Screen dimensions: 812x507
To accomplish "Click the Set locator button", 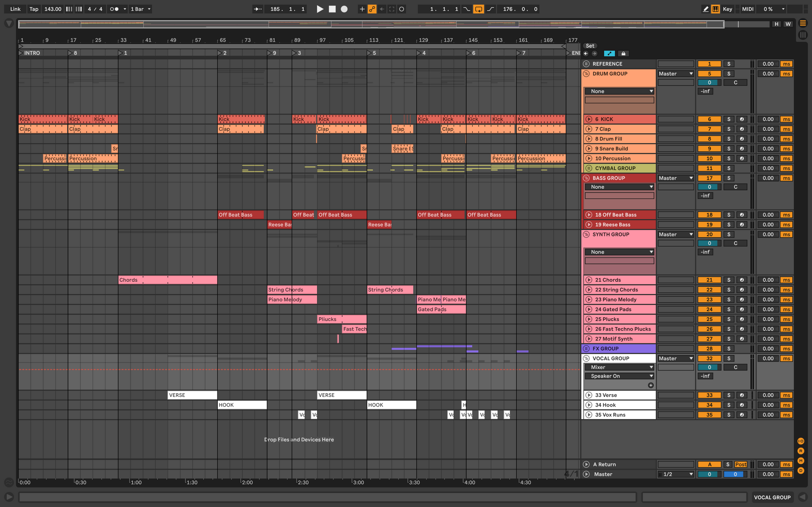I will point(590,46).
